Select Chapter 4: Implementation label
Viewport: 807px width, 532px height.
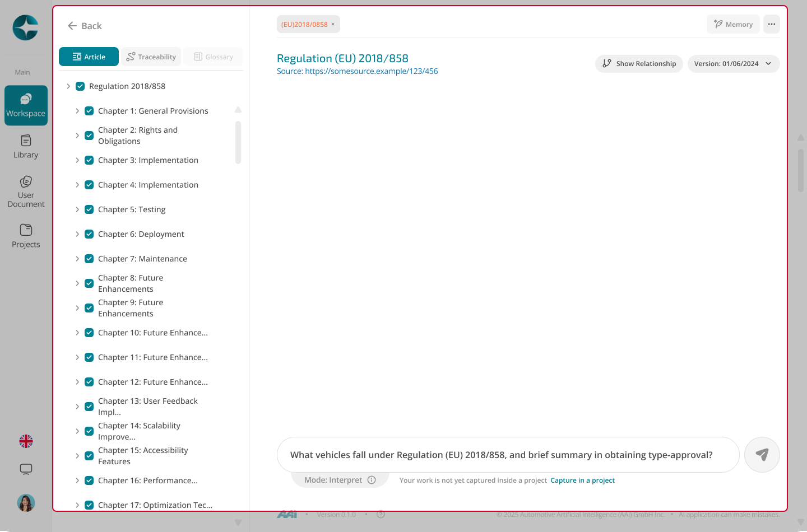pyautogui.click(x=148, y=185)
